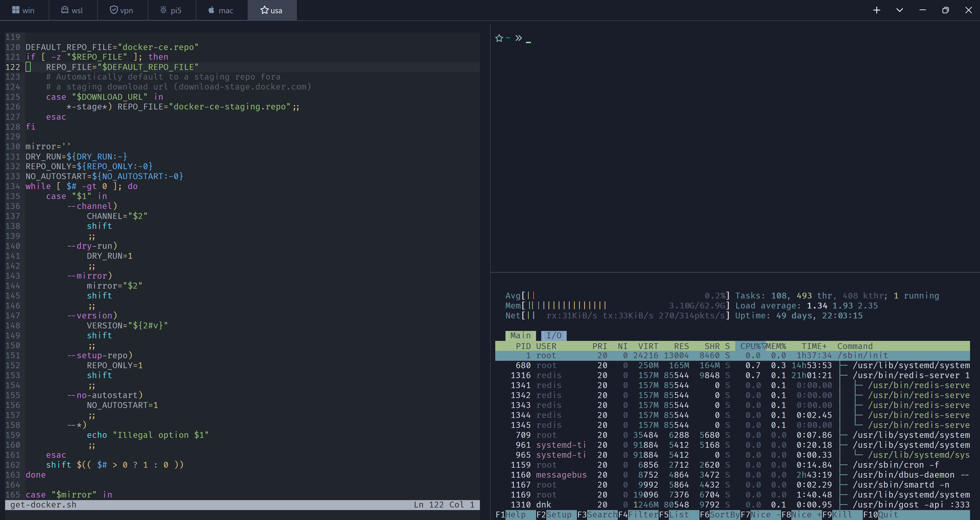Click the Avg CPU meter bar
The height and width of the screenshot is (520, 980).
(618, 296)
